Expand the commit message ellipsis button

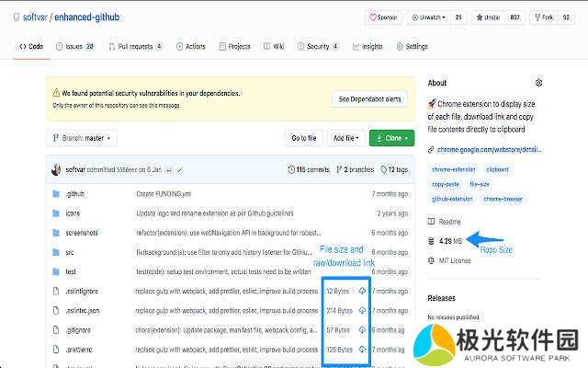(x=169, y=170)
